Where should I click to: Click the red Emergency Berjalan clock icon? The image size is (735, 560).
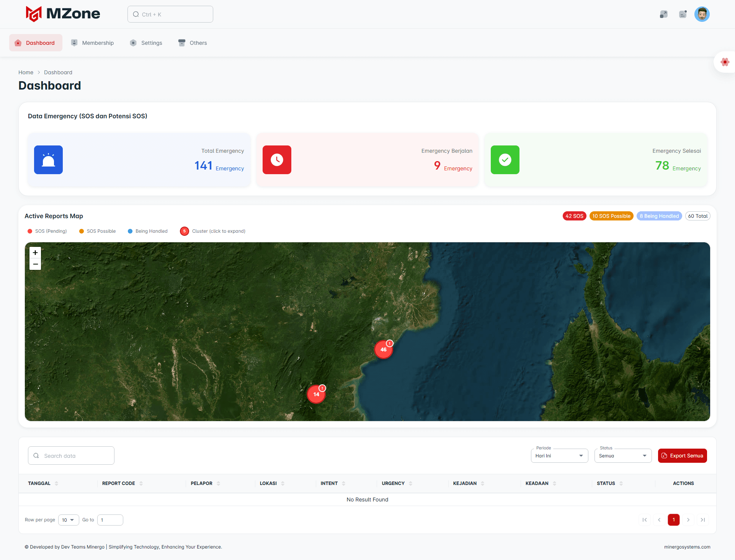click(277, 160)
